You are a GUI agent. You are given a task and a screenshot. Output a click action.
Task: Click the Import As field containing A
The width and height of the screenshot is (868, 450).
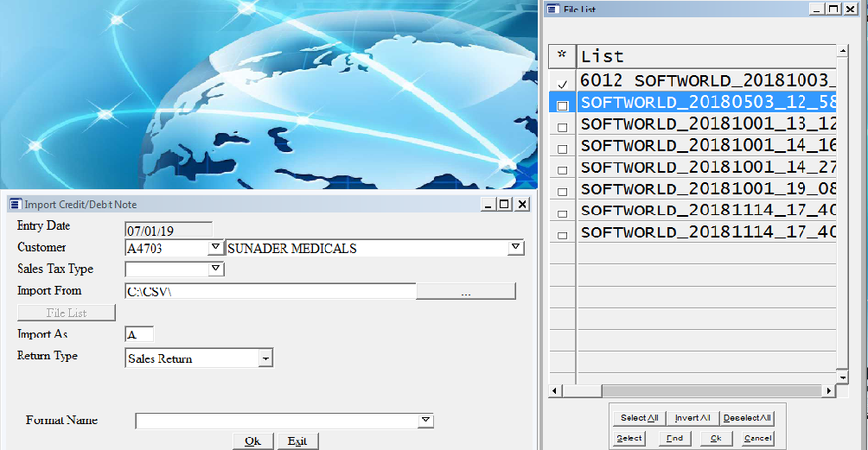[x=139, y=334]
